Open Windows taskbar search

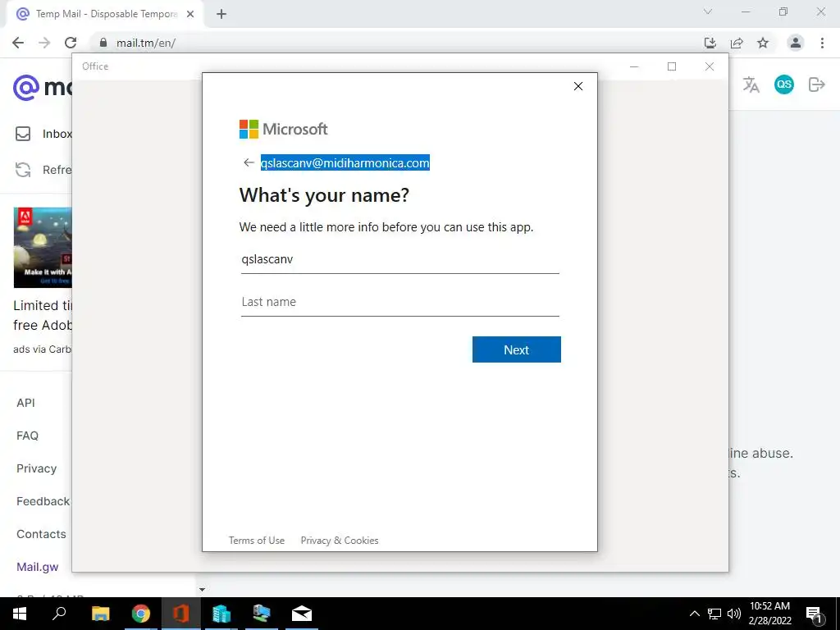pos(59,614)
